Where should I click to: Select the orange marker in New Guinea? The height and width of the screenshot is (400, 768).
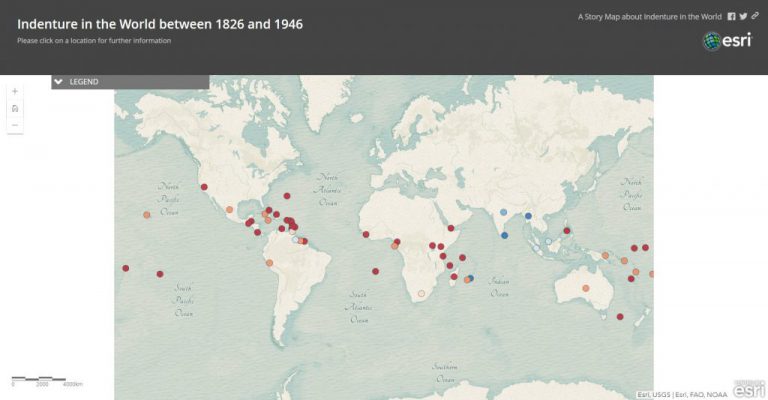pos(605,256)
